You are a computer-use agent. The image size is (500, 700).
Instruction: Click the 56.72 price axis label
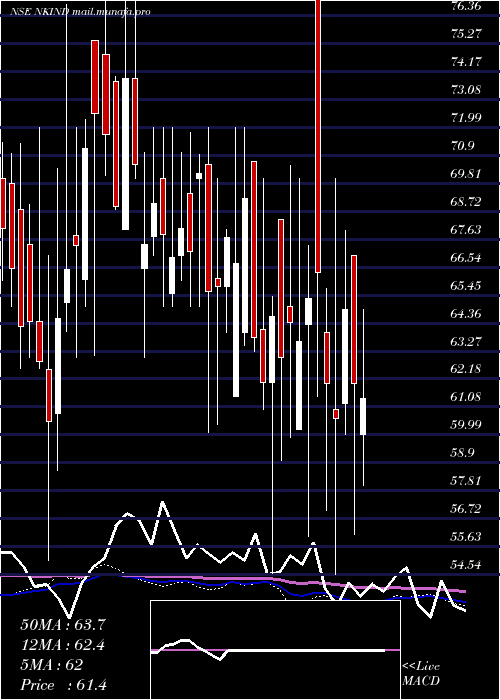coord(466,509)
